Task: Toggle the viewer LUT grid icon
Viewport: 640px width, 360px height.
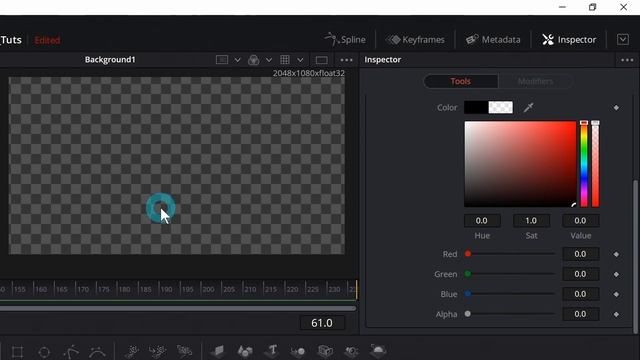Action: tap(285, 60)
